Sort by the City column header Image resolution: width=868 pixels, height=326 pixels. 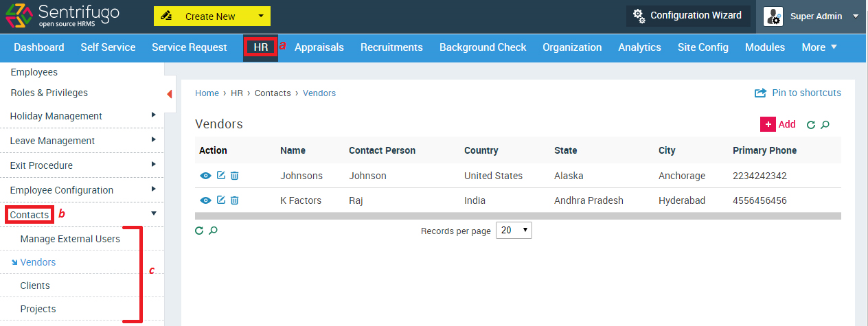tap(667, 150)
